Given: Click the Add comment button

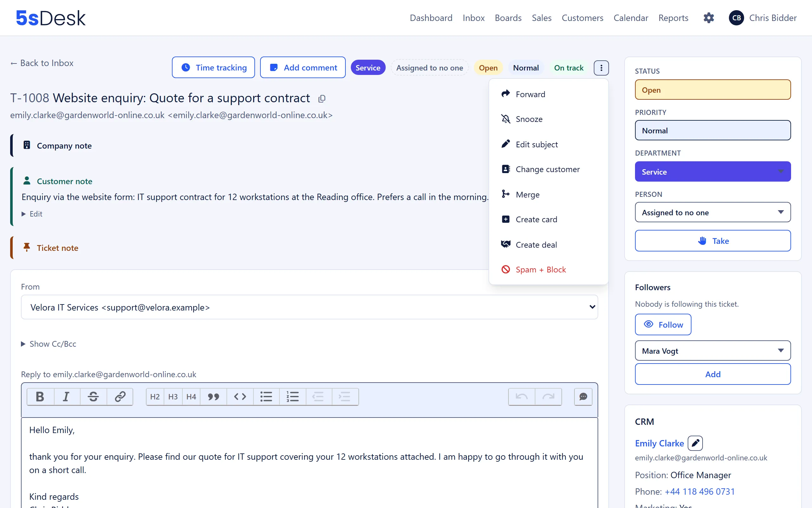Looking at the screenshot, I should 303,68.
